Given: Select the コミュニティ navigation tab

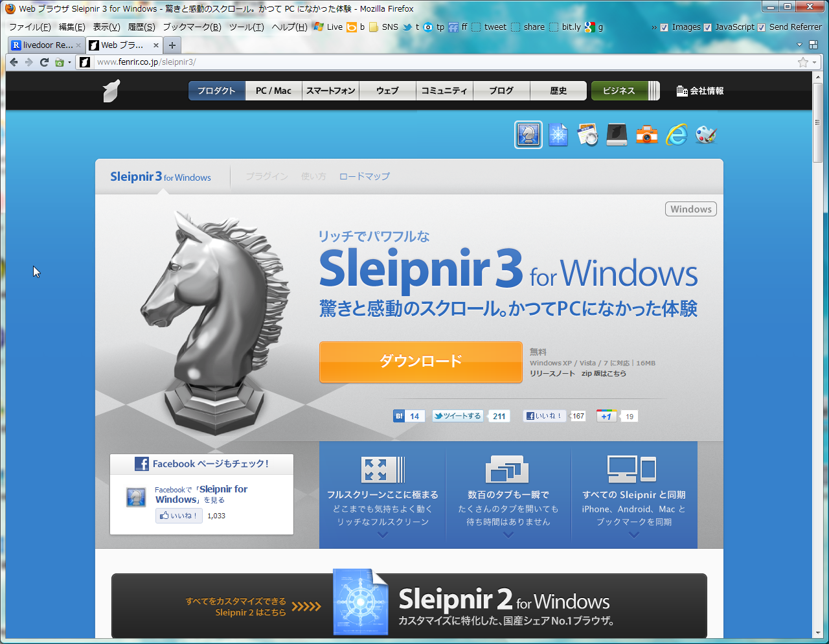Looking at the screenshot, I should point(444,91).
